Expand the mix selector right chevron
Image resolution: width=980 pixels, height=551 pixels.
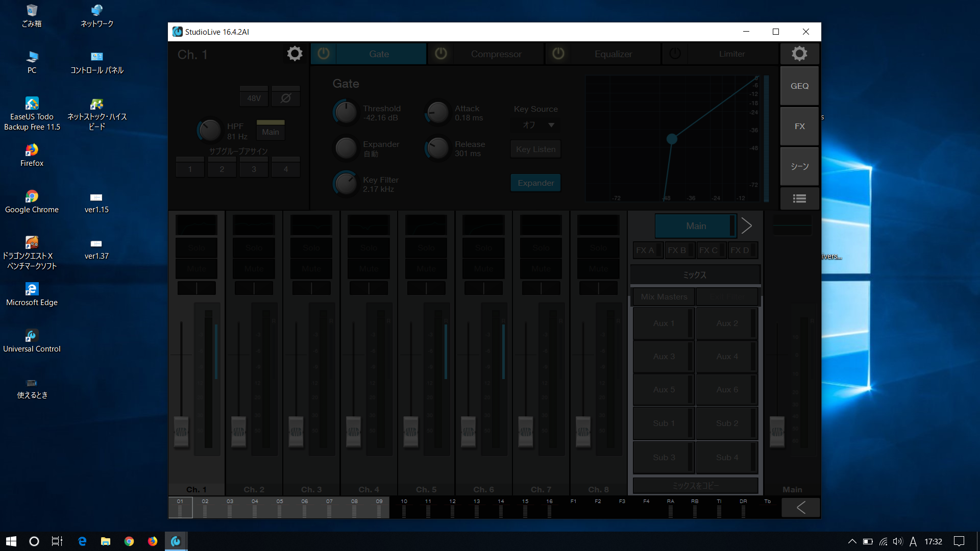746,226
